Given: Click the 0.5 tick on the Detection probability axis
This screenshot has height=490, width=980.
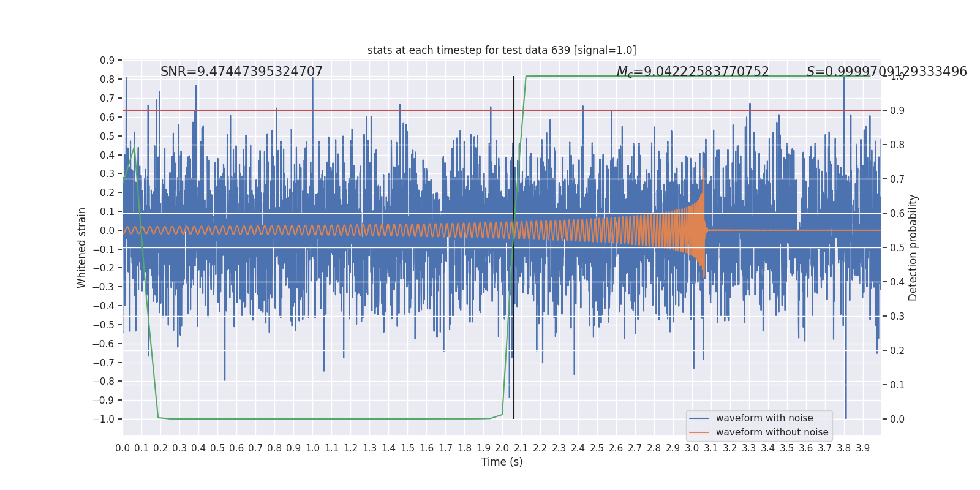Looking at the screenshot, I should click(x=897, y=247).
